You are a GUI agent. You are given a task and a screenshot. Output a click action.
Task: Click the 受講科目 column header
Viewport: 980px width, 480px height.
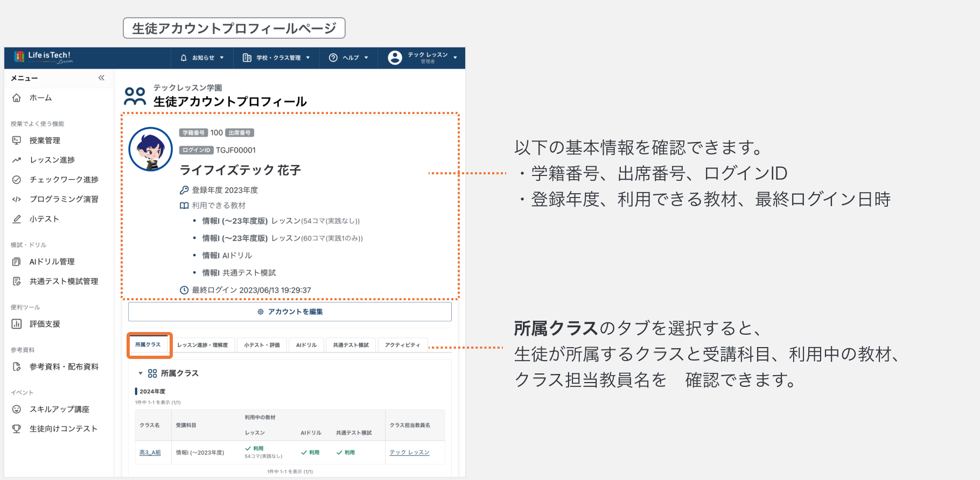click(186, 425)
